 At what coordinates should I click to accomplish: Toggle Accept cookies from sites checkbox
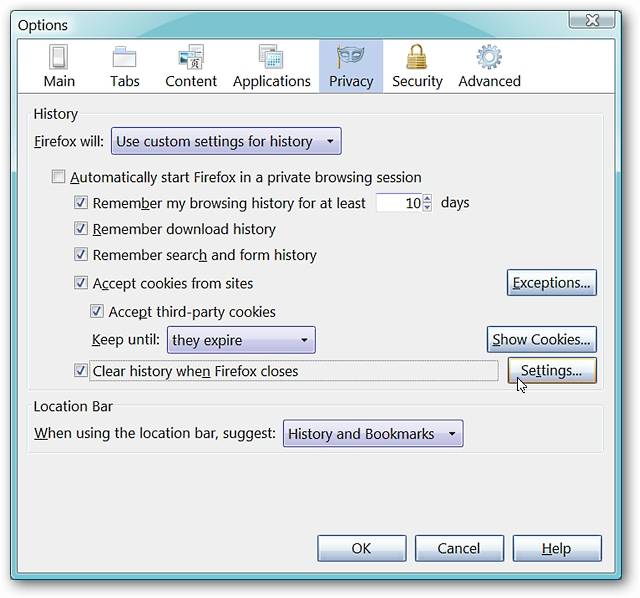tap(81, 282)
